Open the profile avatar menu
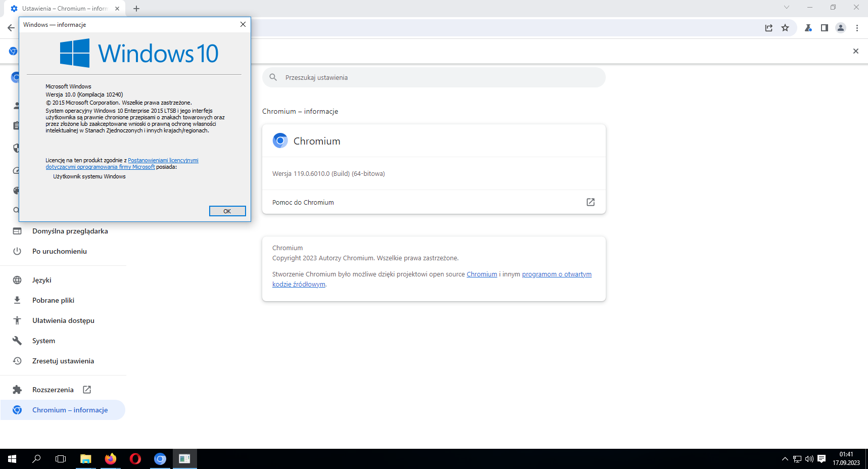The width and height of the screenshot is (868, 469). [841, 28]
